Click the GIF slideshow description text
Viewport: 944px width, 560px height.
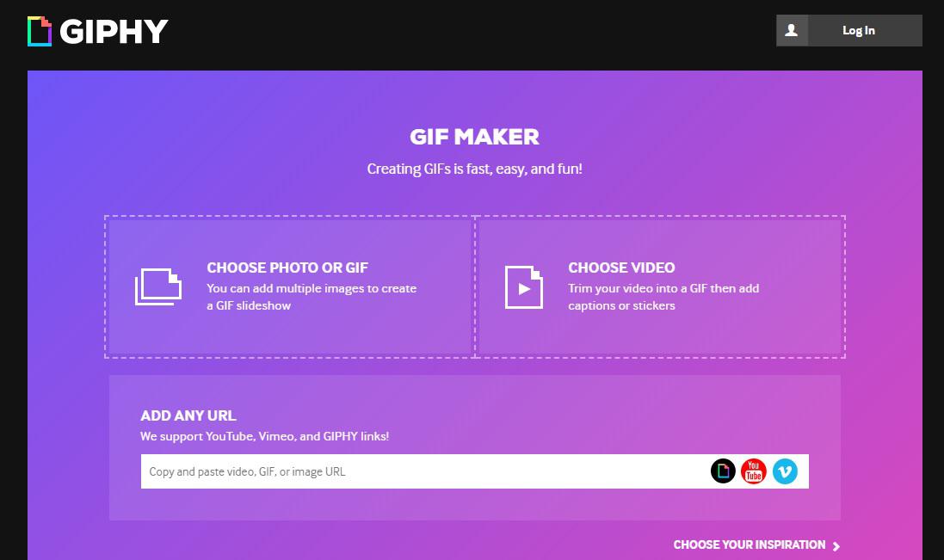coord(312,297)
